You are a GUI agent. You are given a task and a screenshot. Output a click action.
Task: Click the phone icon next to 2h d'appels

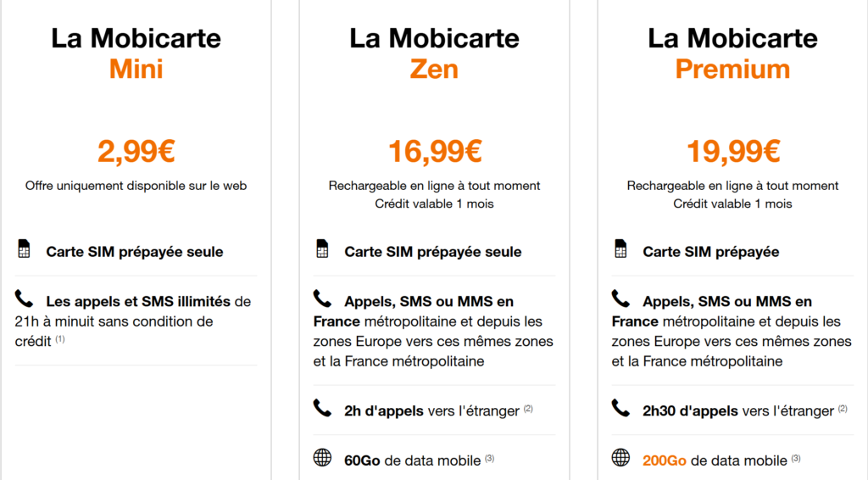(x=322, y=409)
